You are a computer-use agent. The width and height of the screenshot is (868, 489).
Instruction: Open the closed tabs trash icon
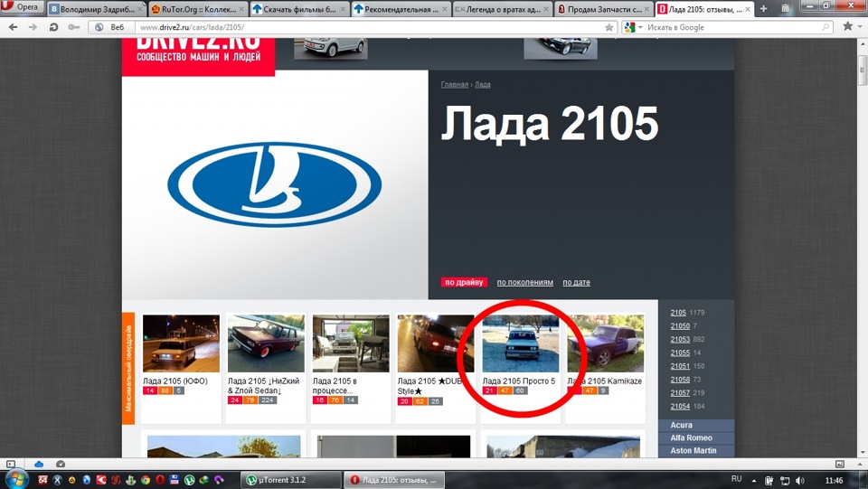pyautogui.click(x=786, y=8)
